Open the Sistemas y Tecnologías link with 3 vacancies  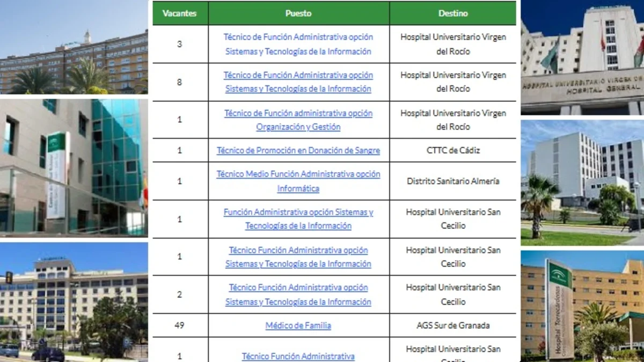298,45
